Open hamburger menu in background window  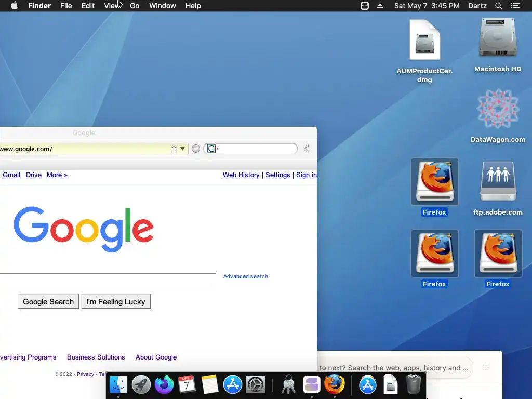[x=486, y=367]
